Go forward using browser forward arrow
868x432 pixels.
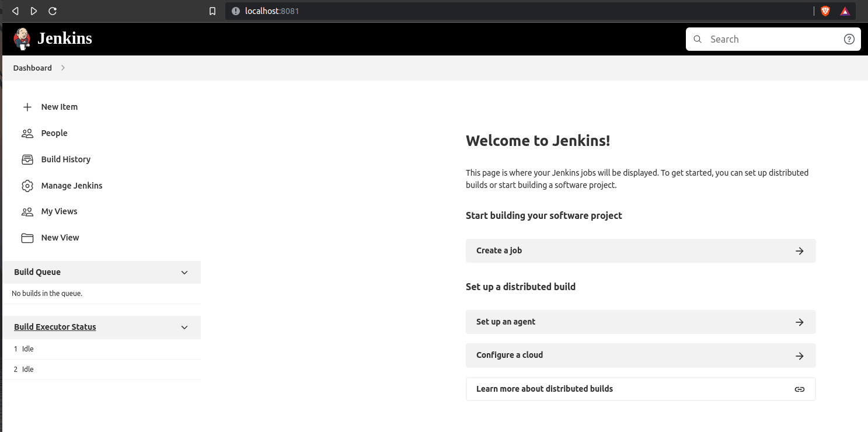point(34,11)
